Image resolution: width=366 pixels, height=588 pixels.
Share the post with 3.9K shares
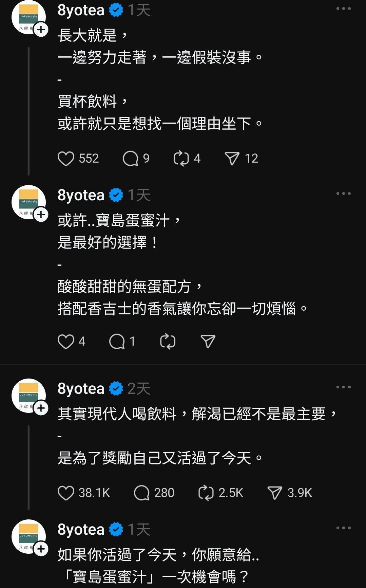click(275, 493)
